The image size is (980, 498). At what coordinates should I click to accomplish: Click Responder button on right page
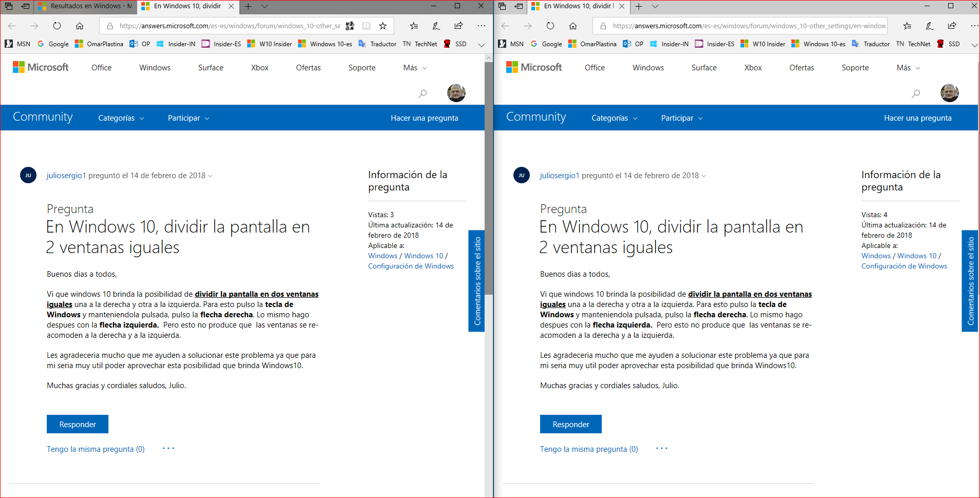(x=571, y=424)
